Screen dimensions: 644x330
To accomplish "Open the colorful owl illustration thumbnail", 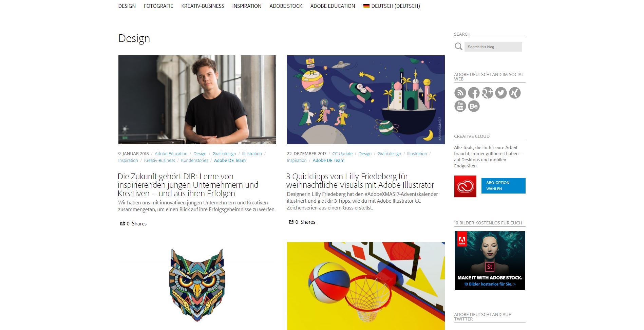I will click(197, 285).
